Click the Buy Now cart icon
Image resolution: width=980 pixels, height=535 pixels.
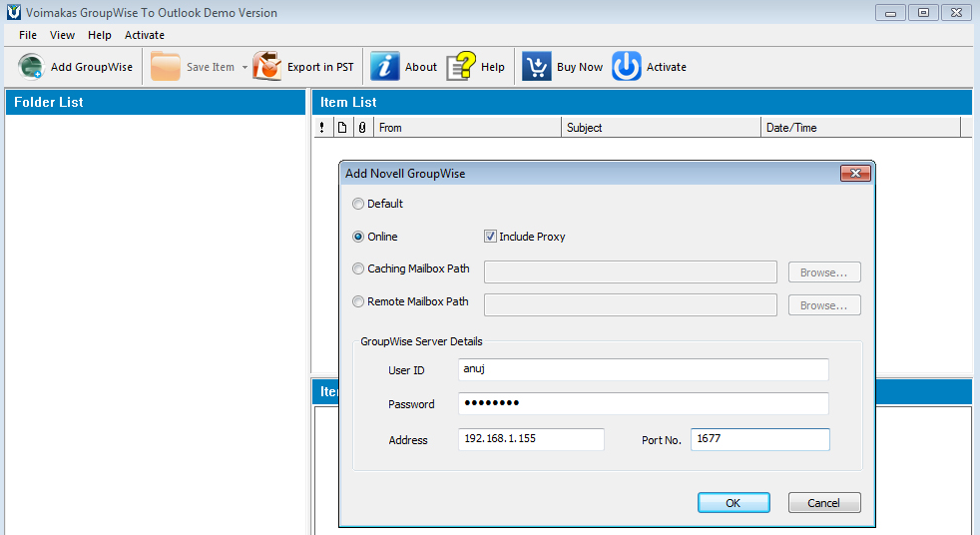[x=536, y=66]
